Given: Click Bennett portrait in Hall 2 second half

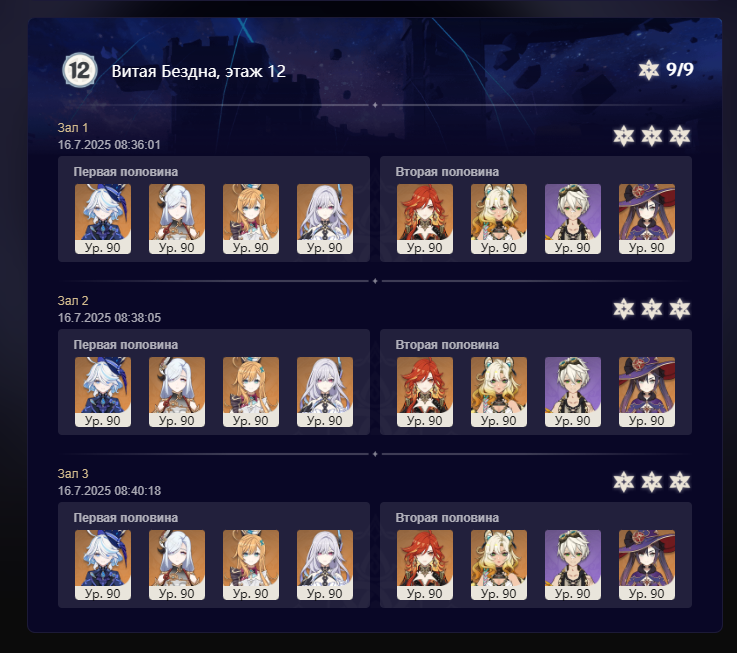Looking at the screenshot, I should pyautogui.click(x=572, y=392).
